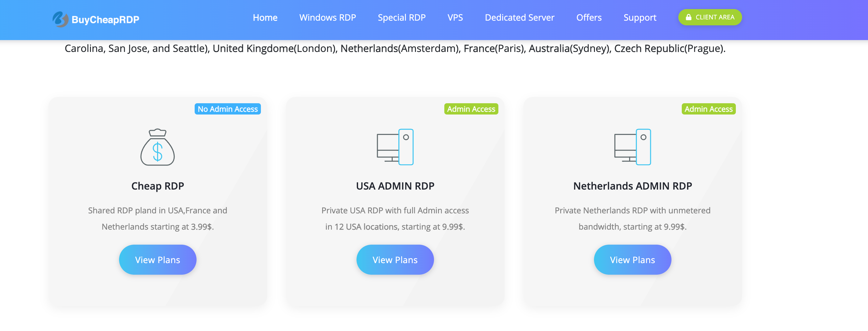Open the Dedicated Server menu
868x331 pixels.
click(x=519, y=18)
